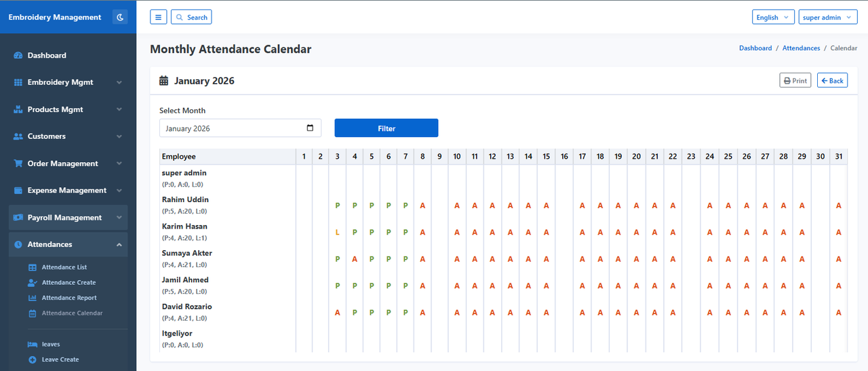
Task: Click Karim Hasan's summary (P:4, A:20, L:1)
Action: pos(184,238)
